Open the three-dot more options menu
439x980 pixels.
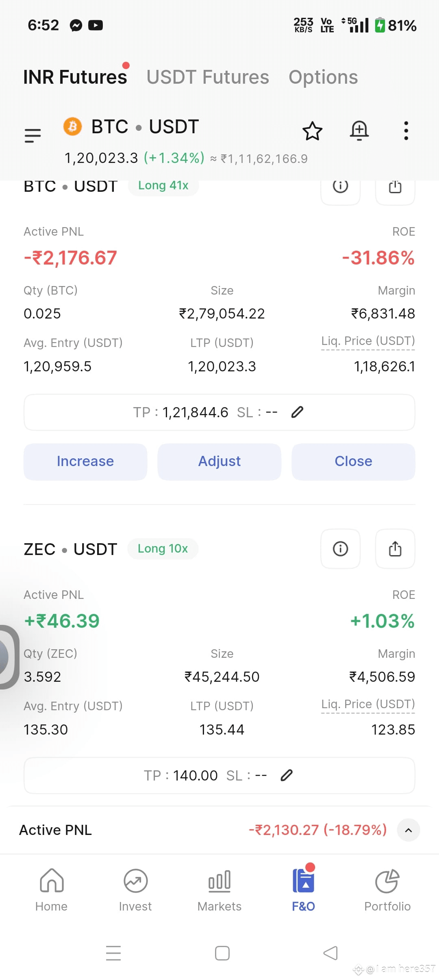(406, 131)
